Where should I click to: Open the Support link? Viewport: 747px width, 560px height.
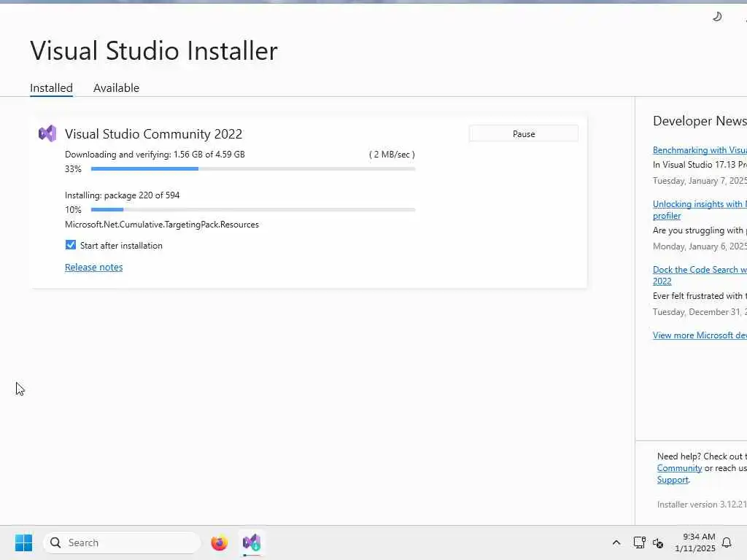point(672,480)
